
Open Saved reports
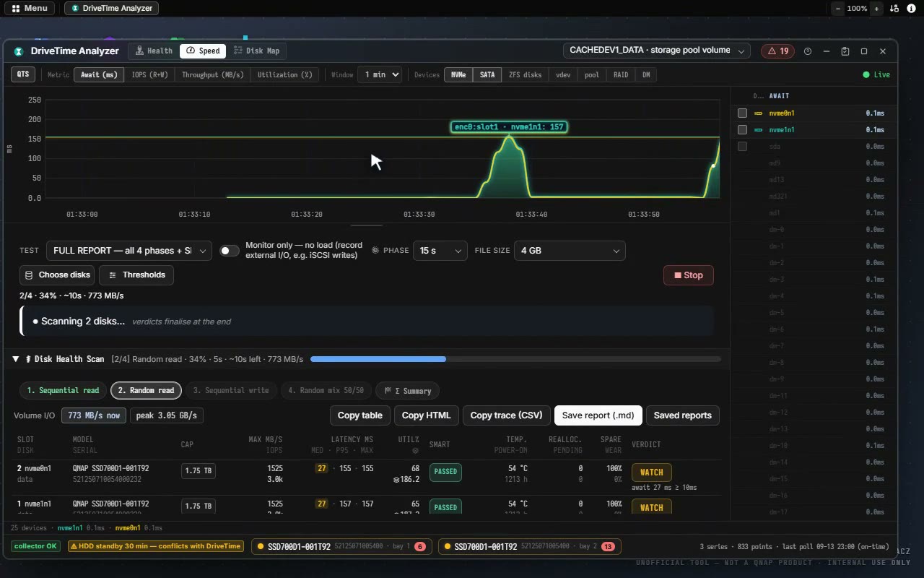[683, 415]
